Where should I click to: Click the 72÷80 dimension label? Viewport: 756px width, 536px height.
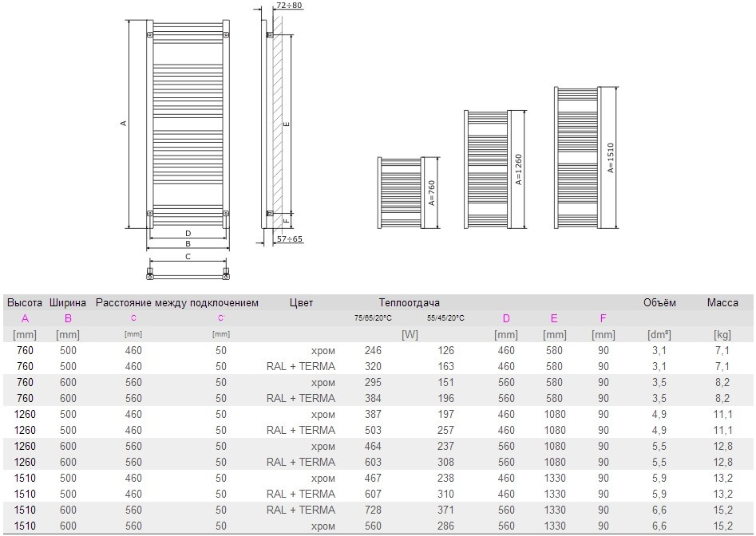[289, 6]
